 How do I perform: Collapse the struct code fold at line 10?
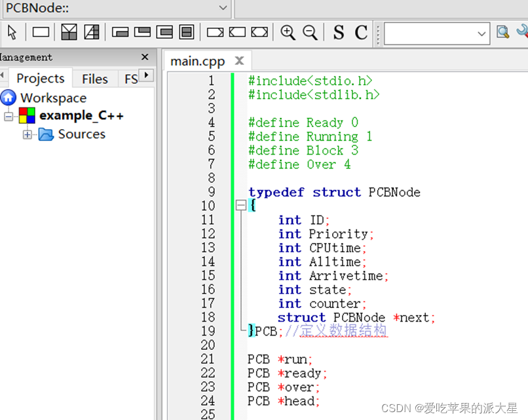point(241,205)
